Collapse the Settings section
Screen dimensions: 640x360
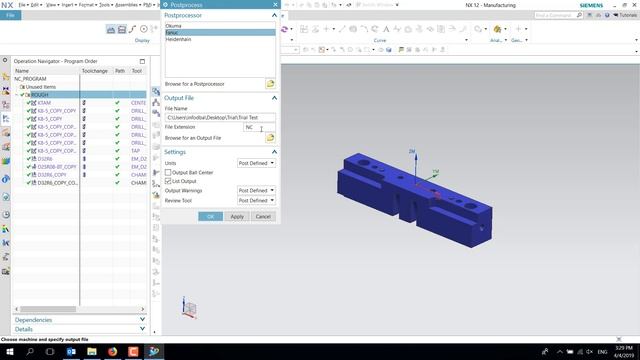tap(274, 152)
